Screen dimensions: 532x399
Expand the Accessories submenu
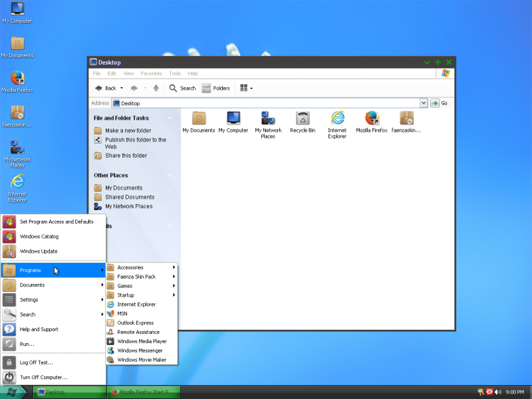click(142, 268)
